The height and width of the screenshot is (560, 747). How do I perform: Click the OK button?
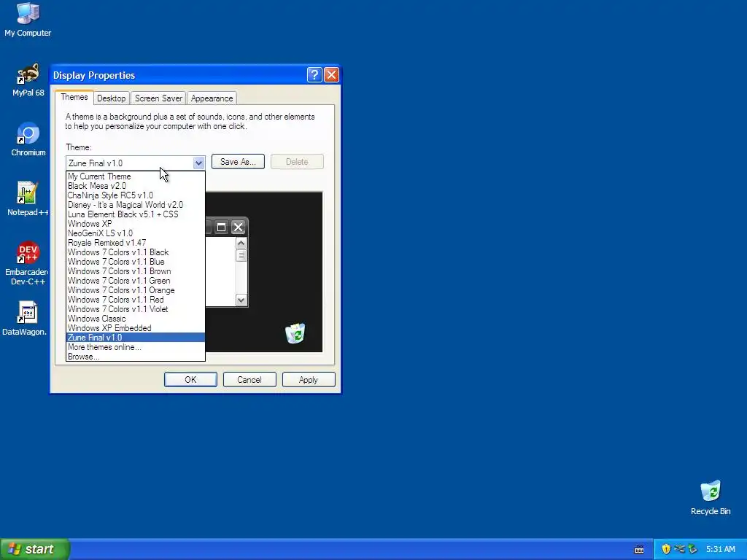(x=190, y=379)
